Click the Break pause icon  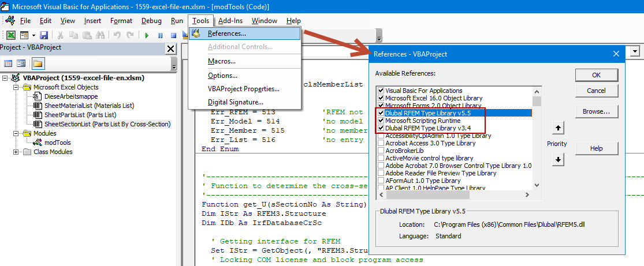[160, 35]
